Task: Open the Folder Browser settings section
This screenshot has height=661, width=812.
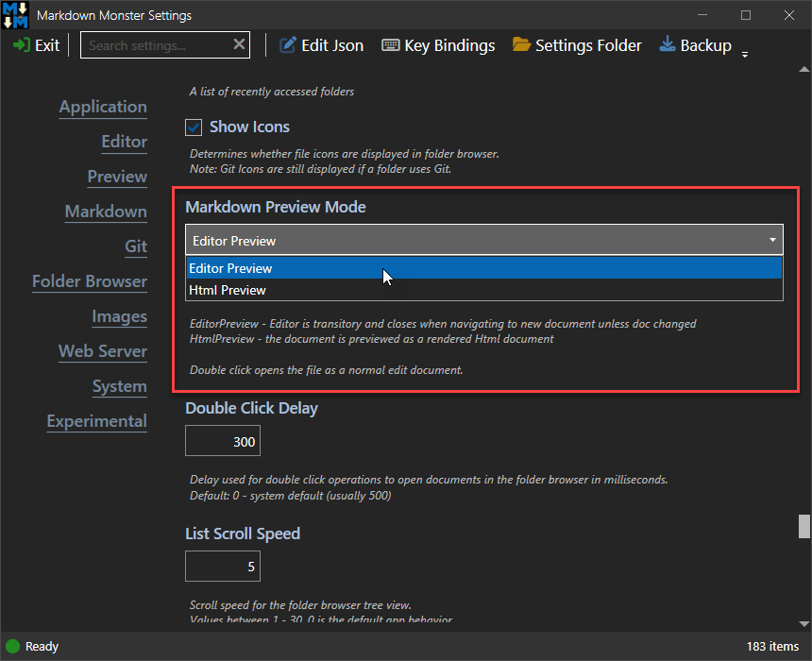Action: [x=90, y=281]
